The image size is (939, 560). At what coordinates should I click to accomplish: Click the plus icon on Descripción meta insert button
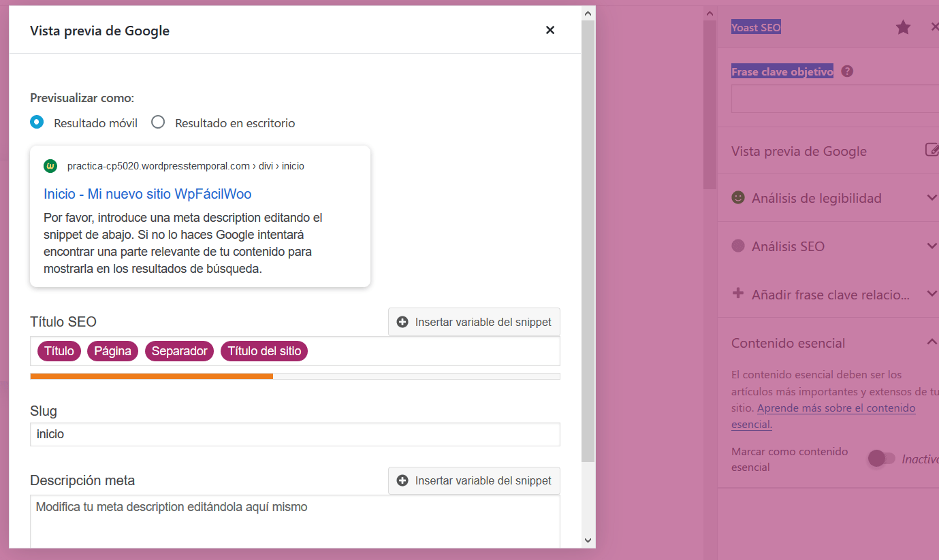coord(402,480)
